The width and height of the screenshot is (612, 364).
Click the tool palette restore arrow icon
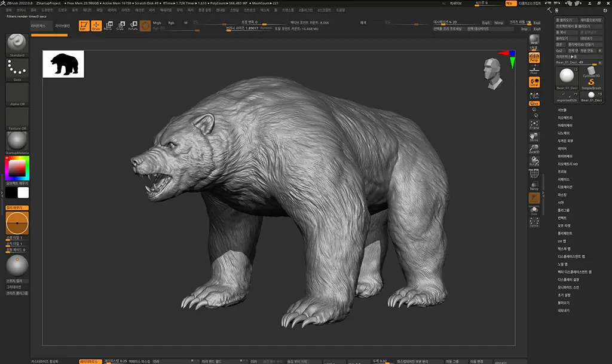pos(605,11)
